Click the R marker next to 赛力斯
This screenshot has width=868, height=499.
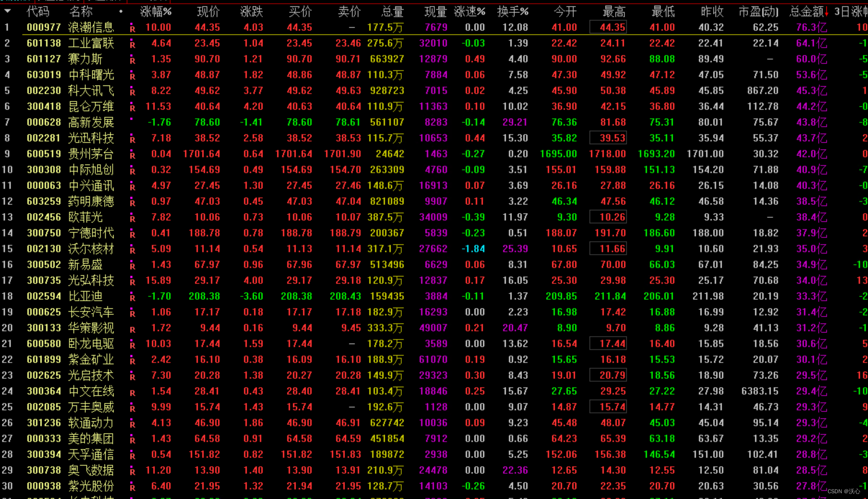(x=132, y=60)
